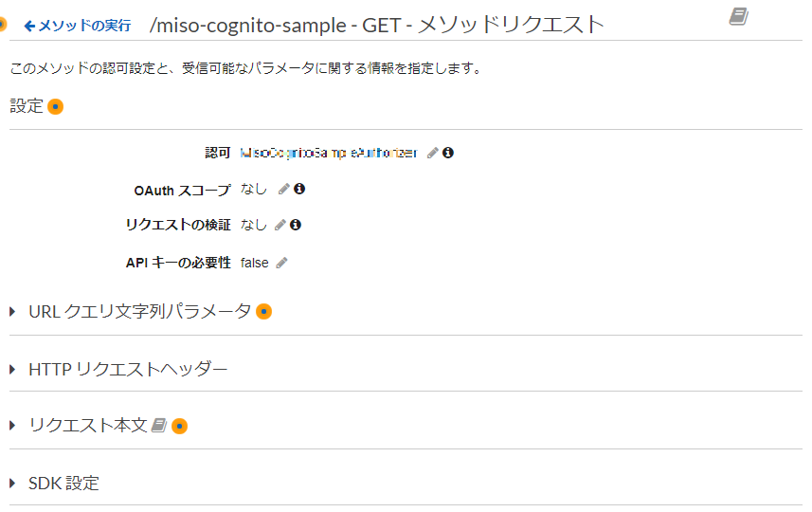Image resolution: width=812 pixels, height=512 pixels.
Task: Show info for OAuth スコープ
Action: coord(299,190)
